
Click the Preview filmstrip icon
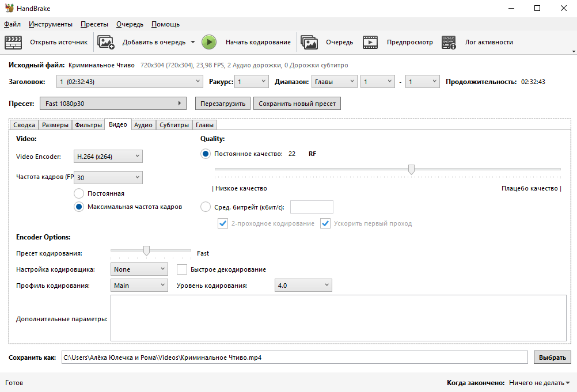(370, 42)
